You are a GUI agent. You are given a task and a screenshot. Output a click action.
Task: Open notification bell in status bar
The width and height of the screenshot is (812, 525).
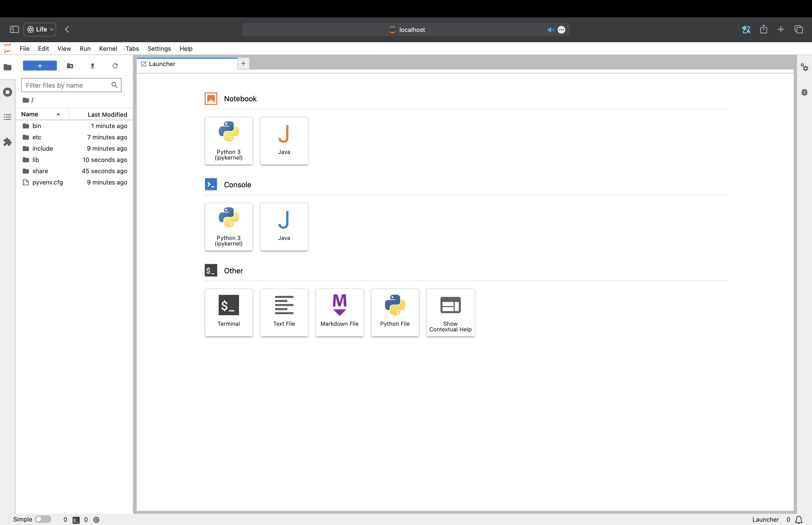coord(799,520)
